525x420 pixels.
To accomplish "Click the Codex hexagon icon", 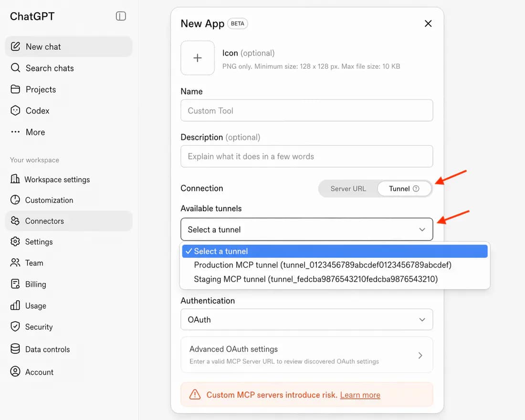I will coord(15,111).
